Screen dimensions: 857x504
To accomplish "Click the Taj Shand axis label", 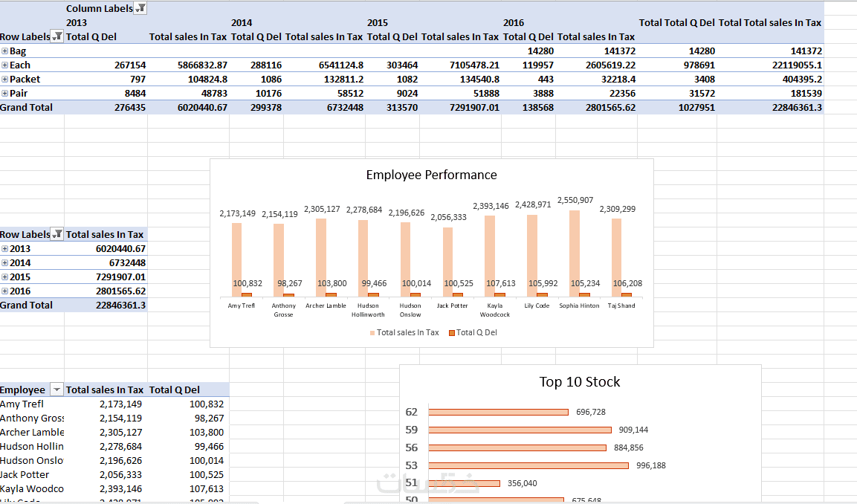I will 621,306.
